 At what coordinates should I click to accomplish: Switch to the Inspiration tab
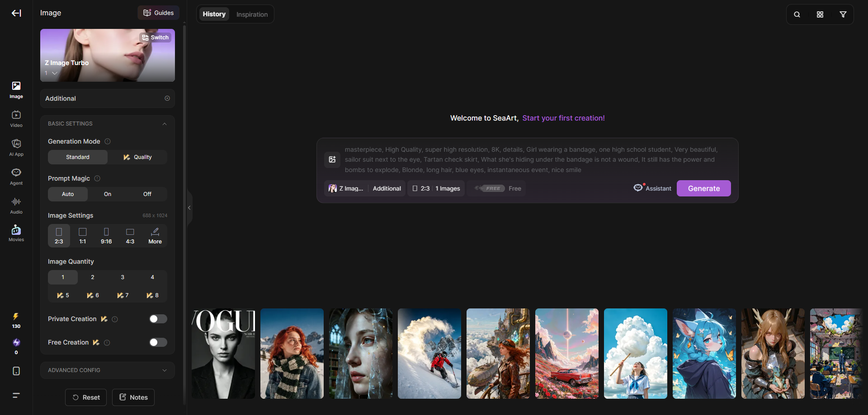pyautogui.click(x=252, y=14)
